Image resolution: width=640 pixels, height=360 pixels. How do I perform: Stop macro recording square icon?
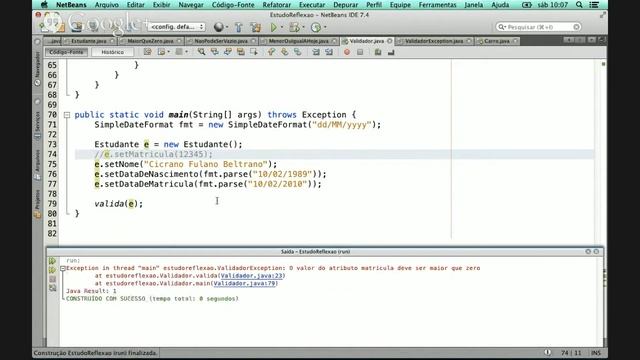click(360, 52)
